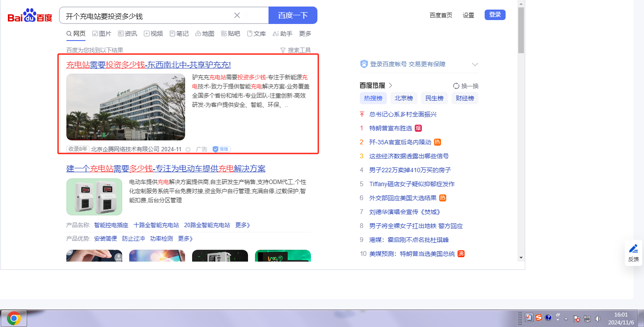The height and width of the screenshot is (327, 644).
Task: Open hot search 男子222万卖掉410万买的房子
Action: pos(410,170)
